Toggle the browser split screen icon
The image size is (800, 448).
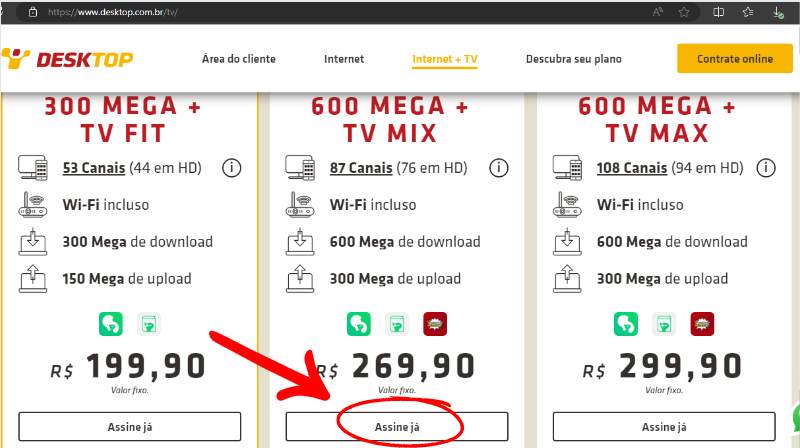718,13
